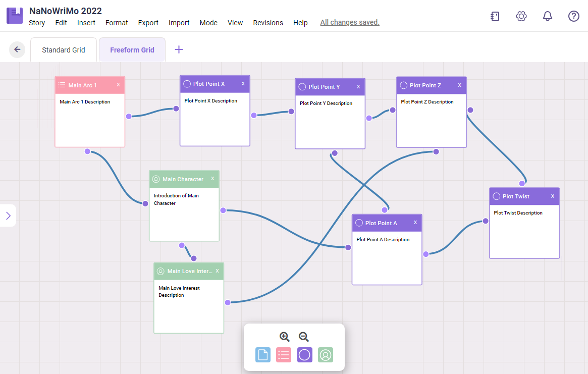Click the back arrow button
Viewport: 588px width, 374px height.
click(x=17, y=49)
